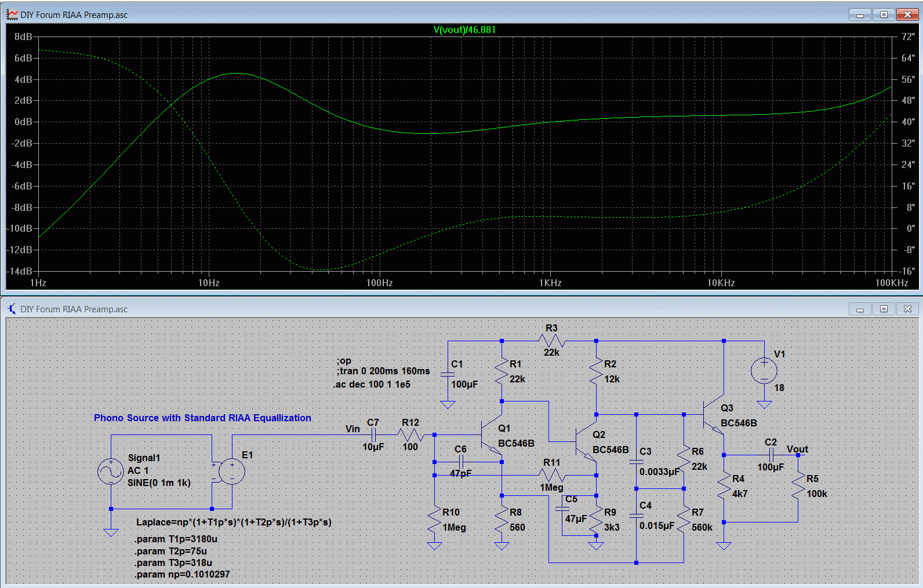Screen dimensions: 923x588
Task: Click the 47µF value of C5
Action: point(576,518)
